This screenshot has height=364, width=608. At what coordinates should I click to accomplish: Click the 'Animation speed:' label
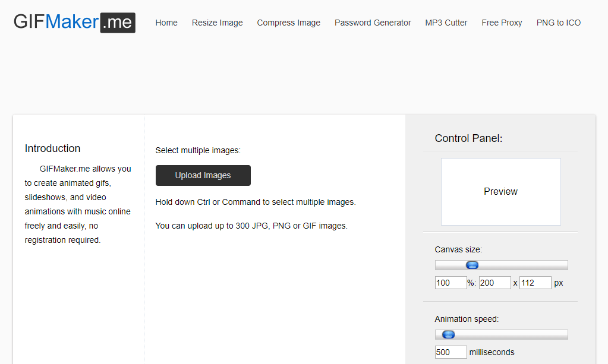coord(467,319)
